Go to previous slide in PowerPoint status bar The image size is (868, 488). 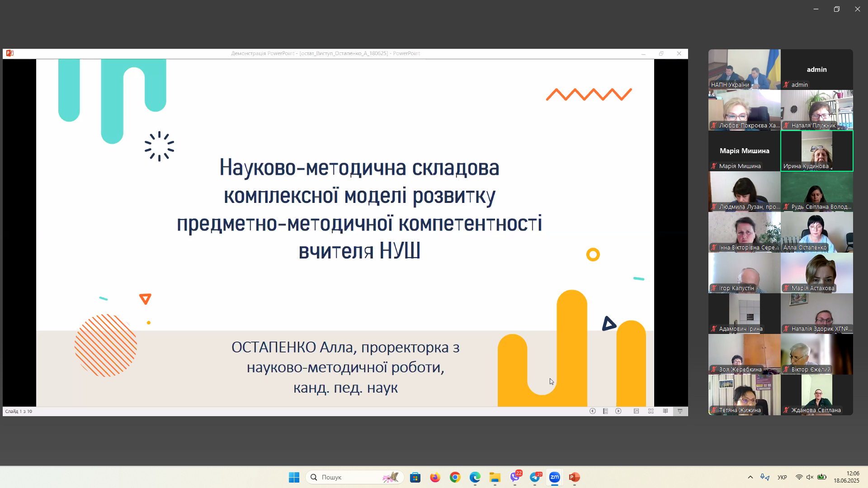592,411
